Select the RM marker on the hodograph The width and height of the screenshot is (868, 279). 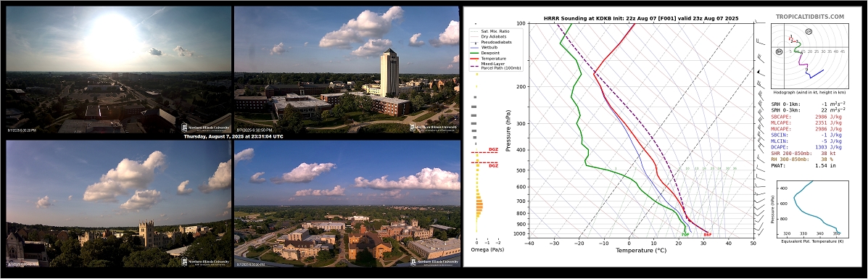click(x=779, y=51)
